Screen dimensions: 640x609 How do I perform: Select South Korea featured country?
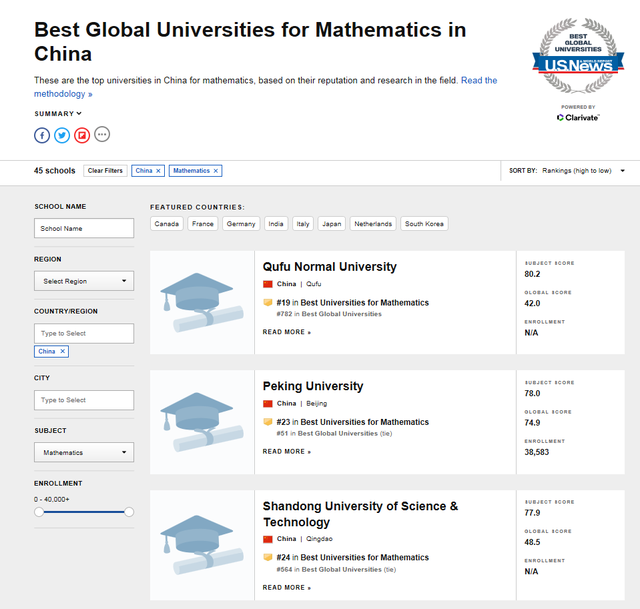pyautogui.click(x=424, y=224)
